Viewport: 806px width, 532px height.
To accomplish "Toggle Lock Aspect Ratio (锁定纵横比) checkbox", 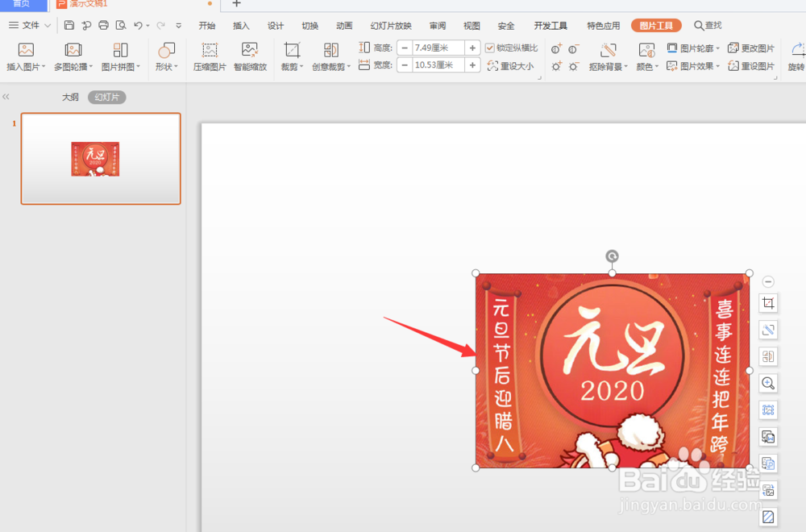I will coord(490,48).
